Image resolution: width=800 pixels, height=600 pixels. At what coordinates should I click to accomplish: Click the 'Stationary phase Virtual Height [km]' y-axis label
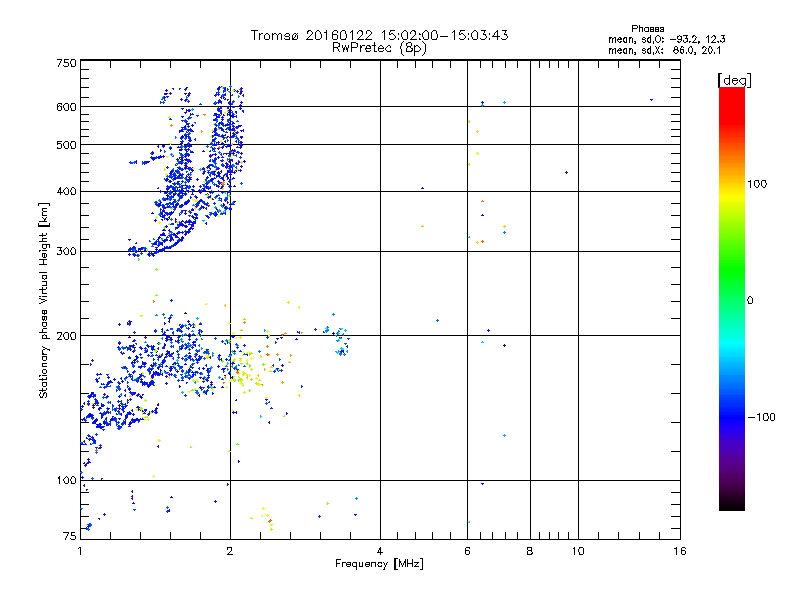click(x=44, y=300)
